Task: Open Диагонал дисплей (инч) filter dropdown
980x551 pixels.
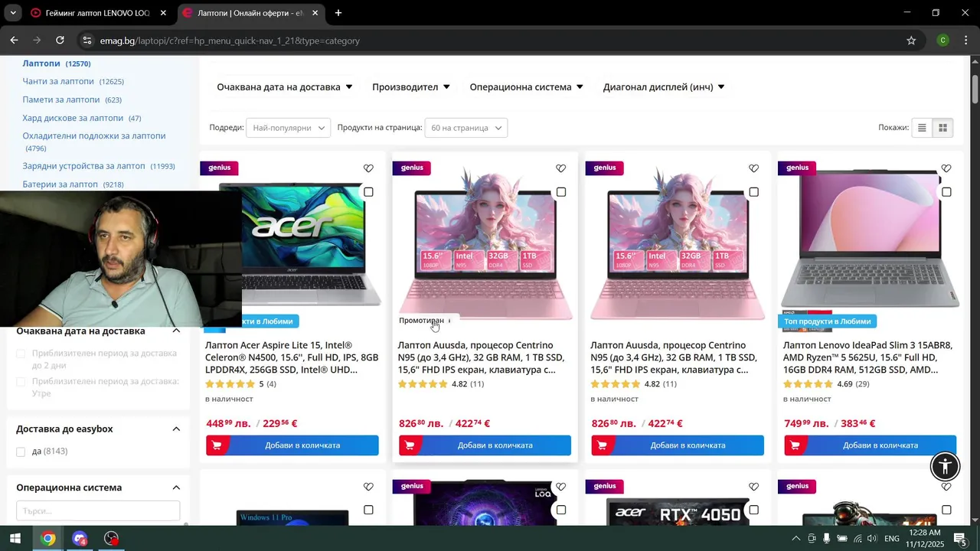Action: [x=664, y=87]
